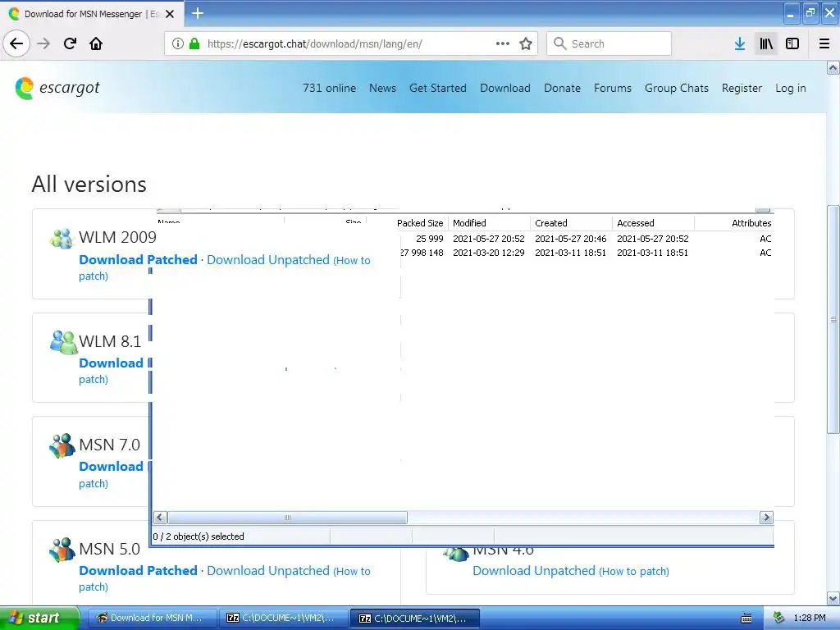Show site information icon in address bar

click(x=178, y=44)
